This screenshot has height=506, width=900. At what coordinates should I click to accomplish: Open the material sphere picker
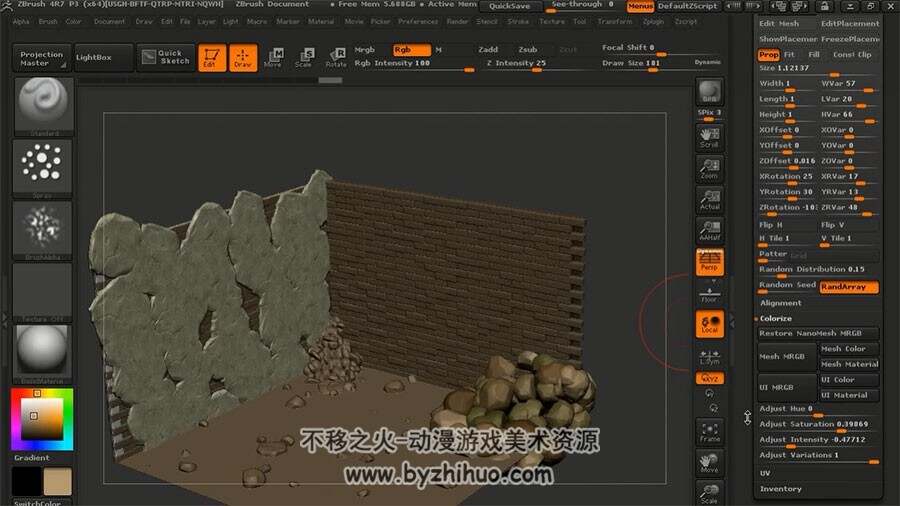click(x=42, y=354)
